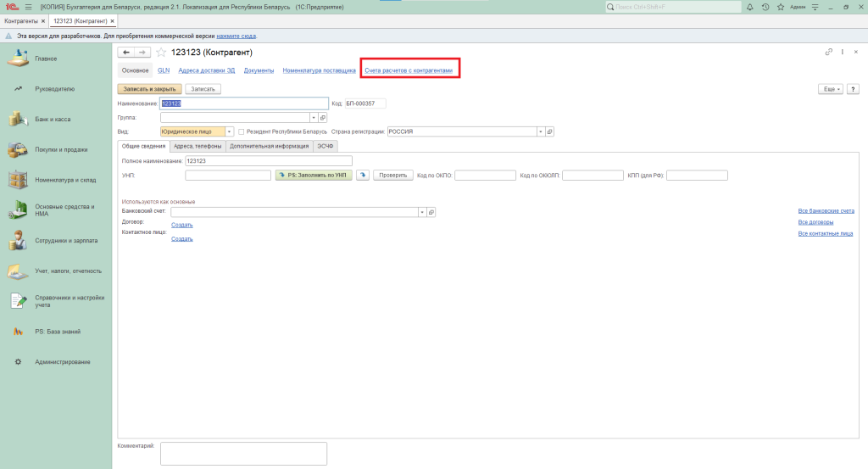This screenshot has width=868, height=469.
Task: Toggle Резидент Республики Беларусь checkbox
Action: (242, 131)
